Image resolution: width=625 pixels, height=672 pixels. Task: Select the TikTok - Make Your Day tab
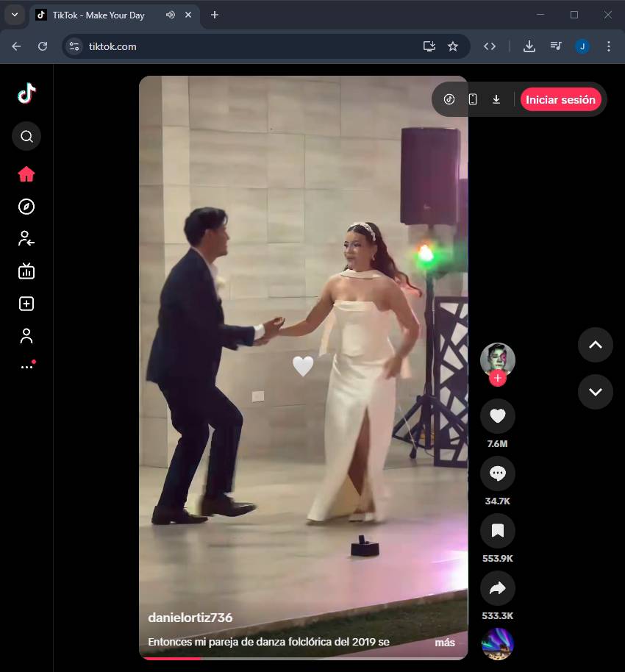click(99, 15)
